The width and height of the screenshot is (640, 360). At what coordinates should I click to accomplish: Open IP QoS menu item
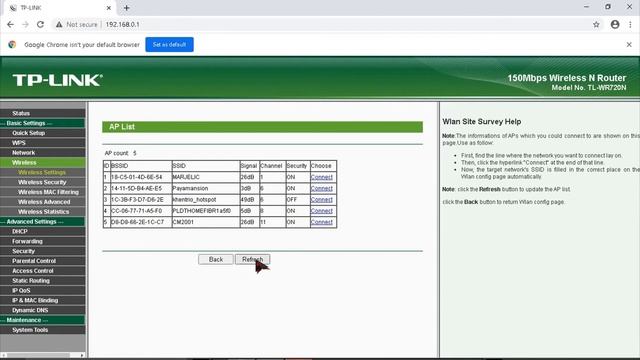43,290
